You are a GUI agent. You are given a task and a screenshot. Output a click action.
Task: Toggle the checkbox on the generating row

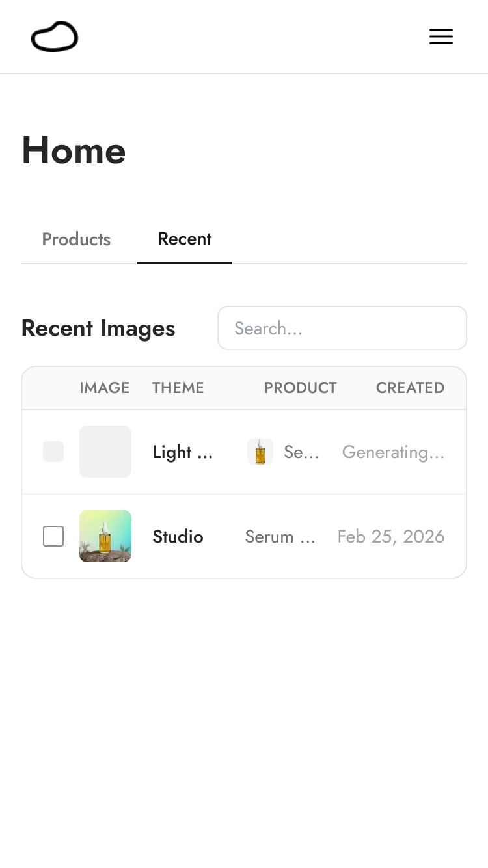coord(53,452)
